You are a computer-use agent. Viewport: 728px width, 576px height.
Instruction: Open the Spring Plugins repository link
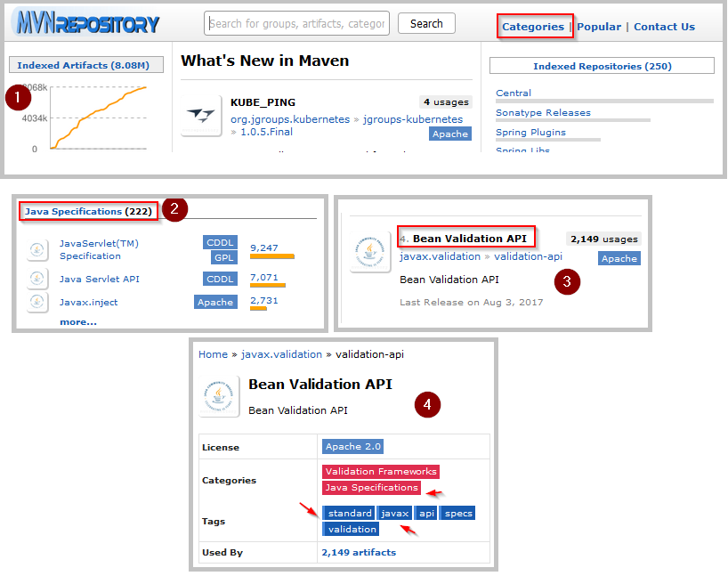[530, 132]
